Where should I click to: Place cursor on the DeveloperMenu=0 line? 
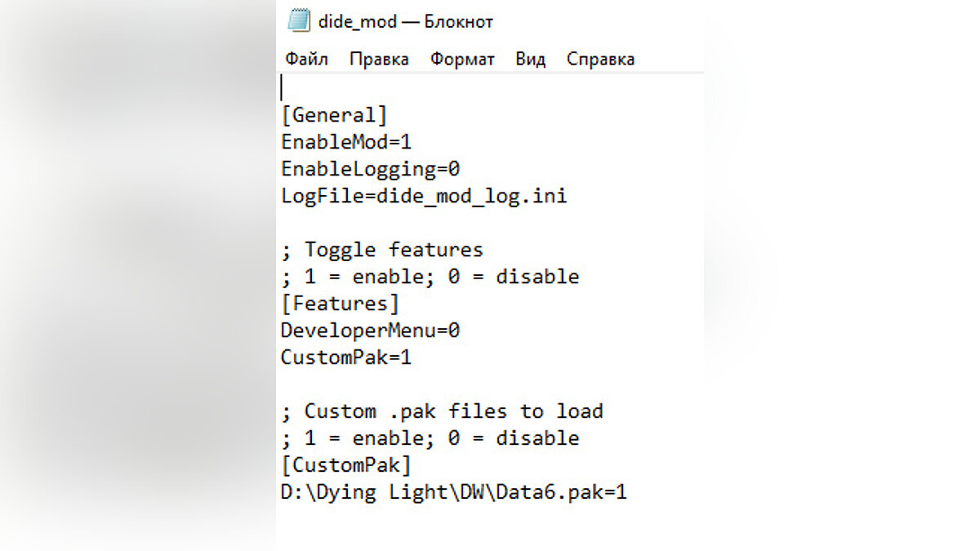(371, 331)
